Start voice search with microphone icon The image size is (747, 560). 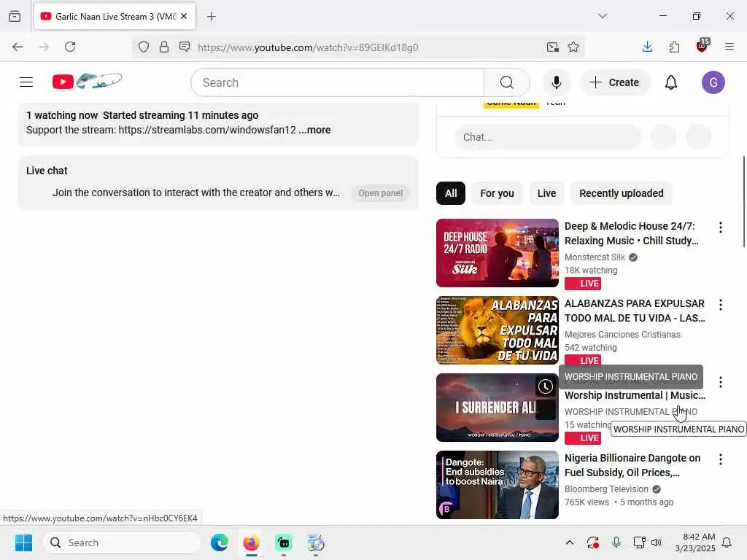[556, 82]
